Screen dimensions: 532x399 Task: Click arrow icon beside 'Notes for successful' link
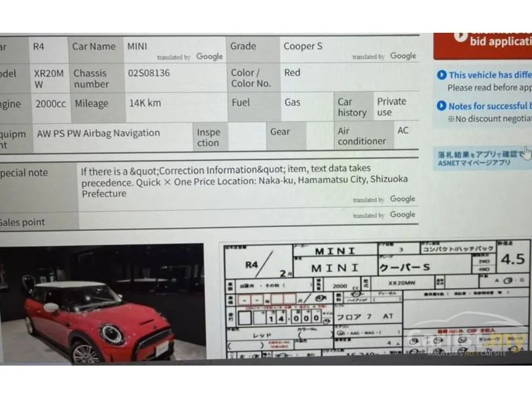pyautogui.click(x=442, y=106)
